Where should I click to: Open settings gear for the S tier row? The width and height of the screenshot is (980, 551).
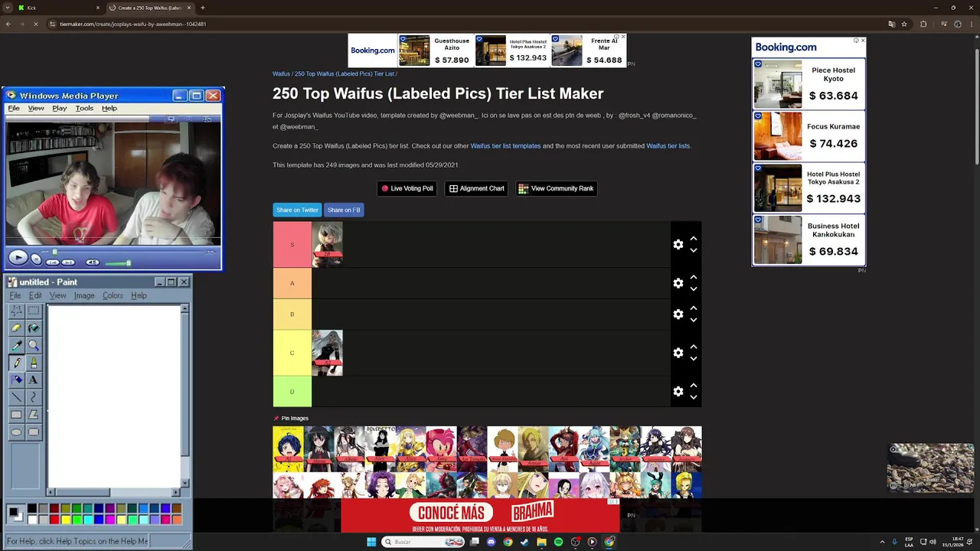coord(678,244)
